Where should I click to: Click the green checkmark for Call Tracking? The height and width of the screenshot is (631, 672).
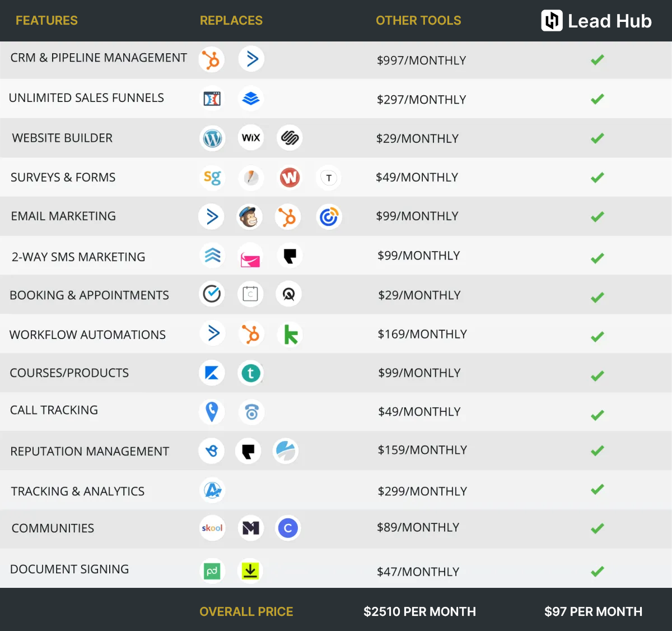[598, 415]
